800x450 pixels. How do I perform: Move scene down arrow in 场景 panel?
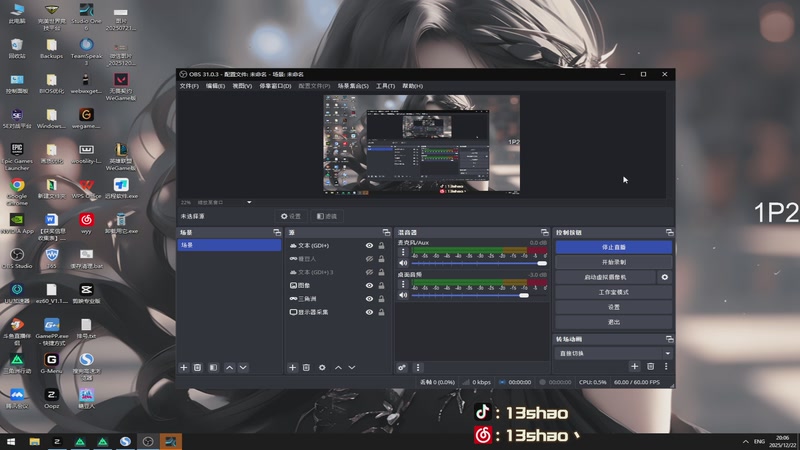pyautogui.click(x=243, y=367)
